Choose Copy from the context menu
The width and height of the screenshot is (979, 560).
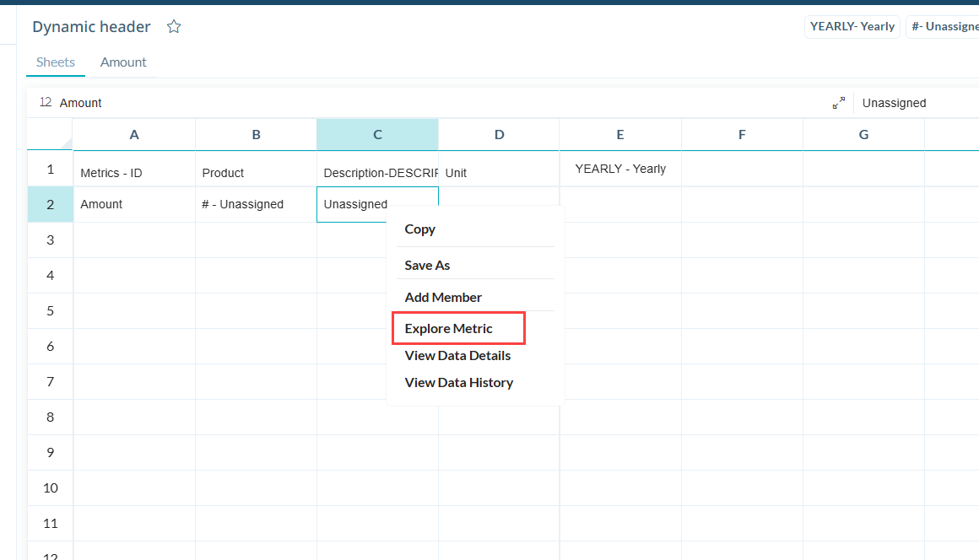420,229
